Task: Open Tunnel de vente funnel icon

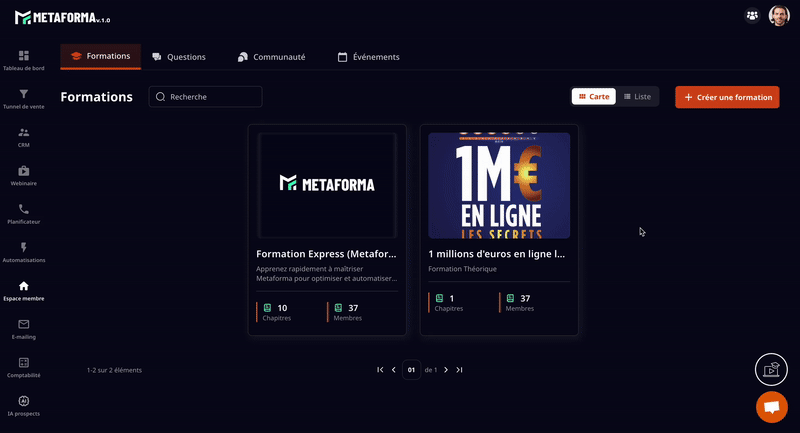Action: pyautogui.click(x=24, y=95)
